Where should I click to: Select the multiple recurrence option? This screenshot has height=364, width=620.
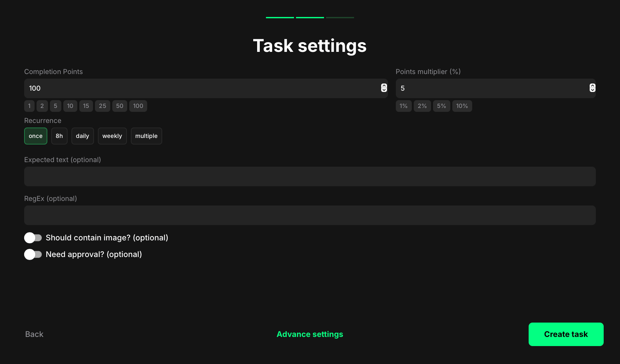coord(146,136)
